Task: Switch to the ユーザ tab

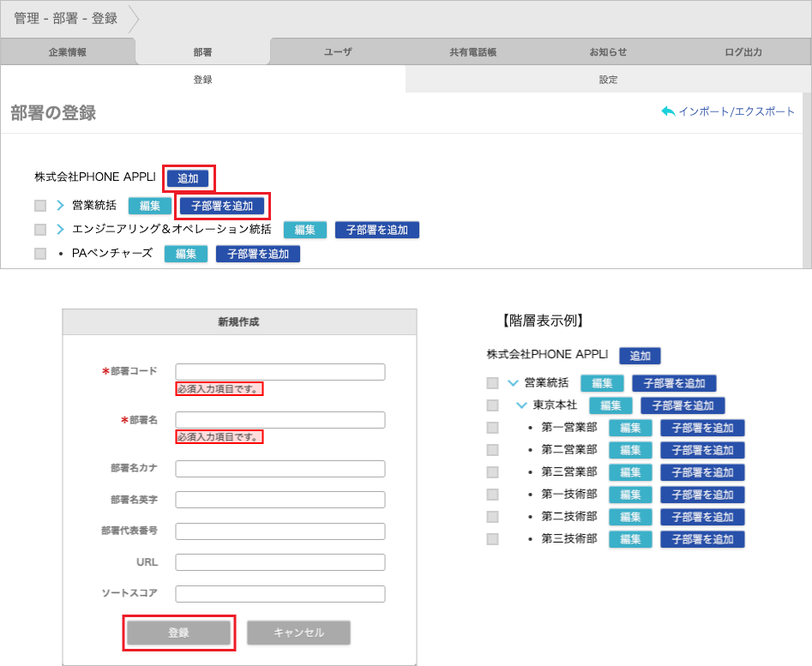Action: (x=338, y=51)
